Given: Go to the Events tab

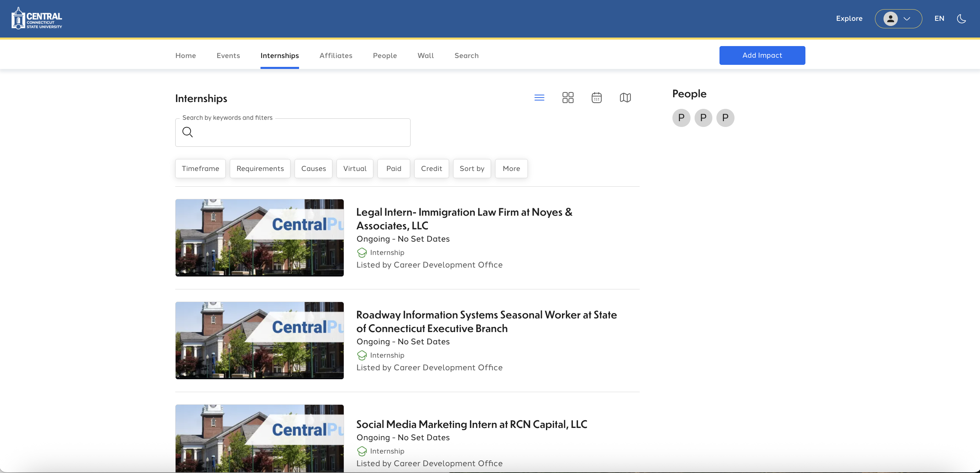Looking at the screenshot, I should (228, 56).
